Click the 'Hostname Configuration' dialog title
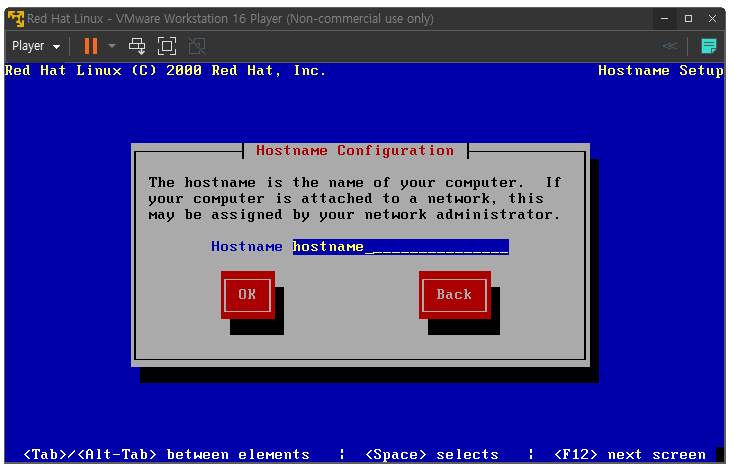This screenshot has height=474, width=733. tap(355, 151)
